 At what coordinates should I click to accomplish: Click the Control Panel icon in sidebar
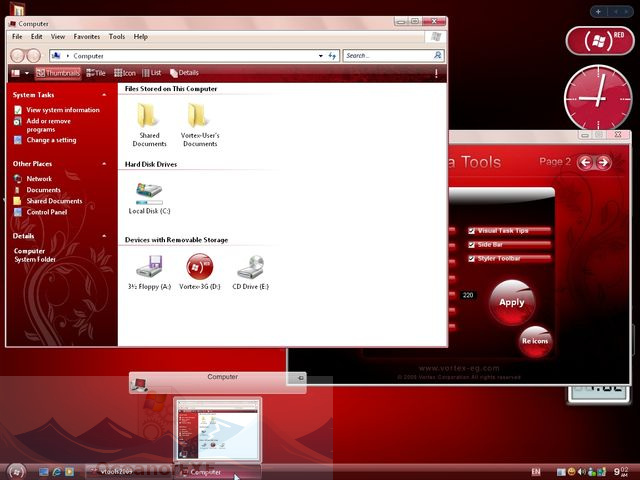(x=18, y=212)
